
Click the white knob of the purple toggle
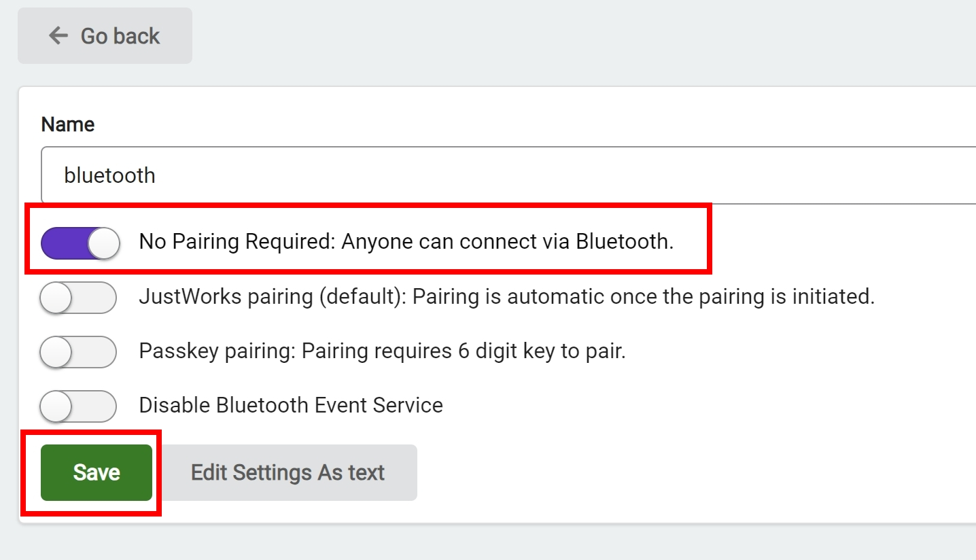(x=103, y=243)
